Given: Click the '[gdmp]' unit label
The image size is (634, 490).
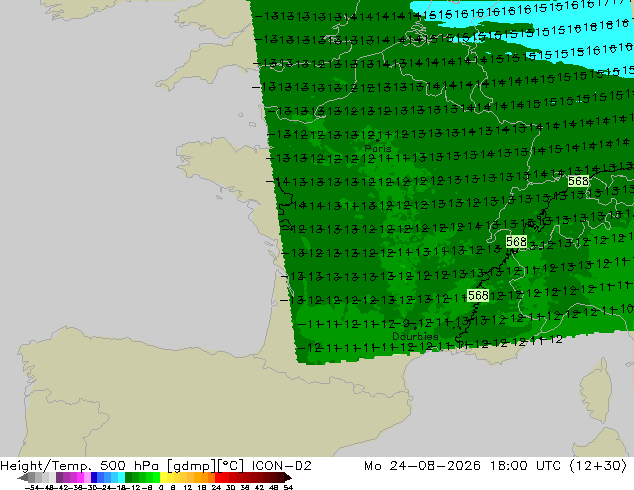Looking at the screenshot, I should pos(191,466).
